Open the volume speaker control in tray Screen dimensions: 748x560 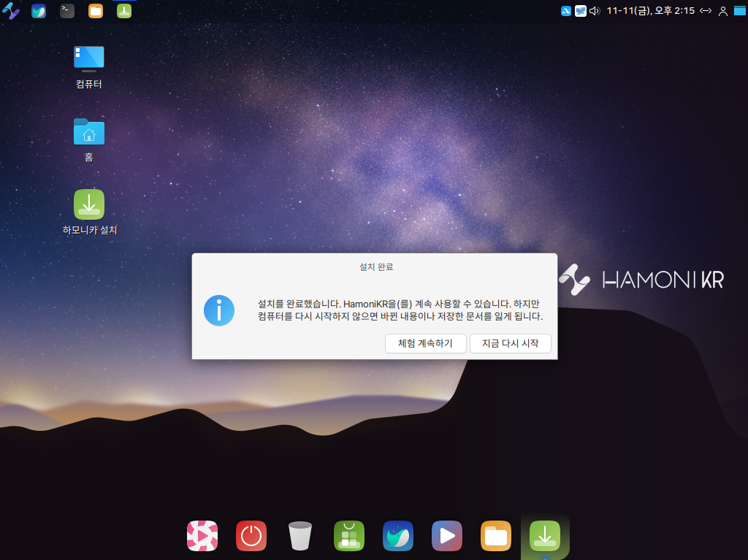[x=594, y=11]
